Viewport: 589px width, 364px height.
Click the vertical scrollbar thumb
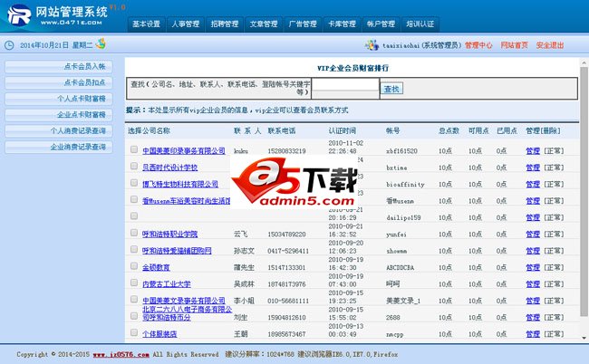(584, 191)
